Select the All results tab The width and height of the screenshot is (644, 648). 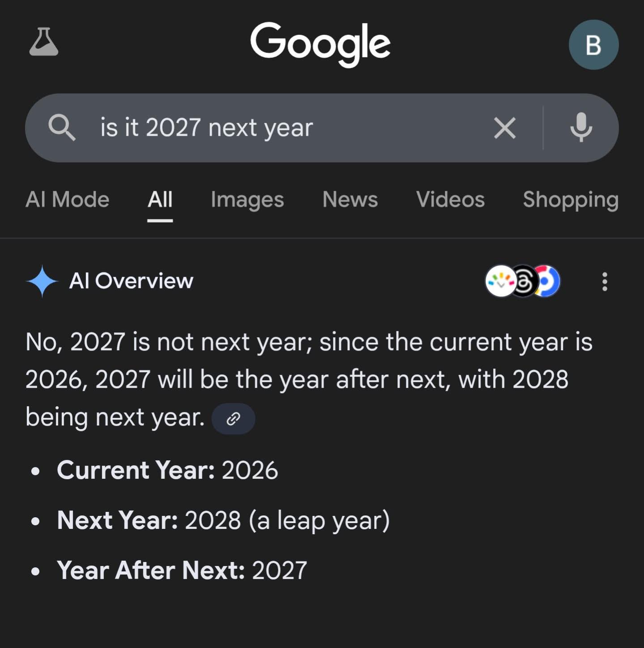[x=160, y=199]
